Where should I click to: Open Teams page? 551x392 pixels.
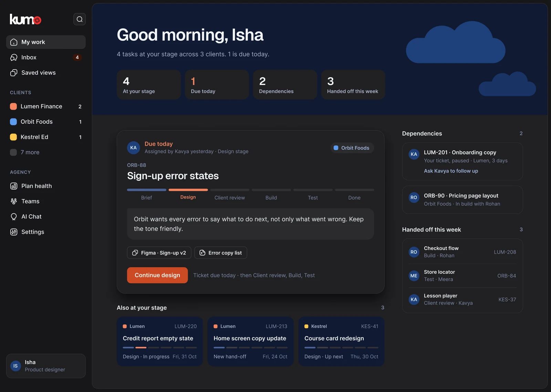[x=46, y=201]
